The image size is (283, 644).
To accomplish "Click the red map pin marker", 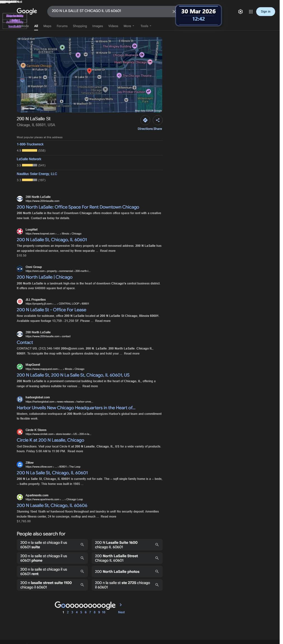I will coord(89,71).
